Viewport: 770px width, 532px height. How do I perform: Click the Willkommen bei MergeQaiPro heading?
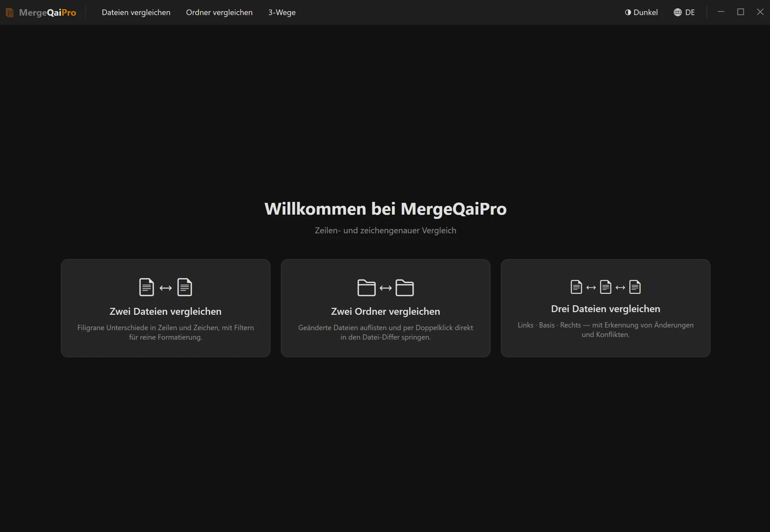coord(385,209)
